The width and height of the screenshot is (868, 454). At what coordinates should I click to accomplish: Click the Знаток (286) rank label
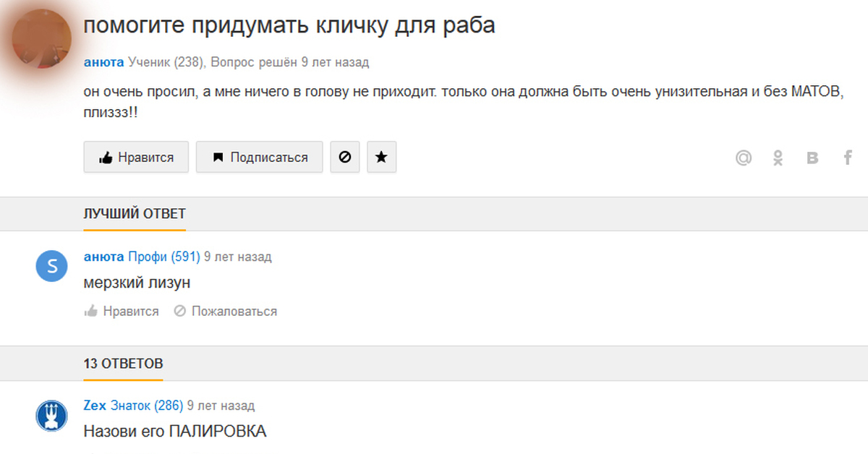click(x=147, y=406)
